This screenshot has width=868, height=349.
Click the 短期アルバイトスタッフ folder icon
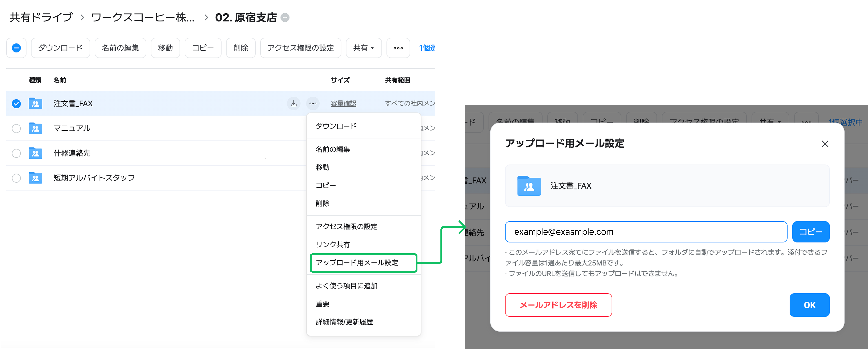pyautogui.click(x=35, y=178)
